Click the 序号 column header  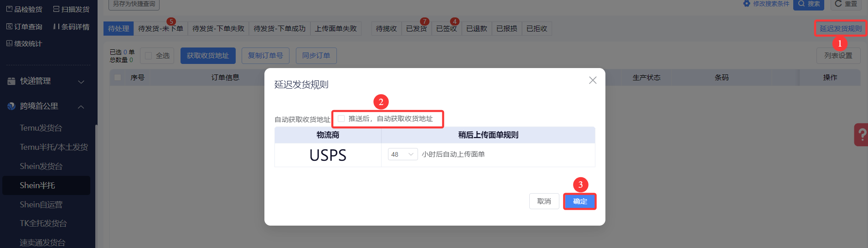pyautogui.click(x=138, y=77)
